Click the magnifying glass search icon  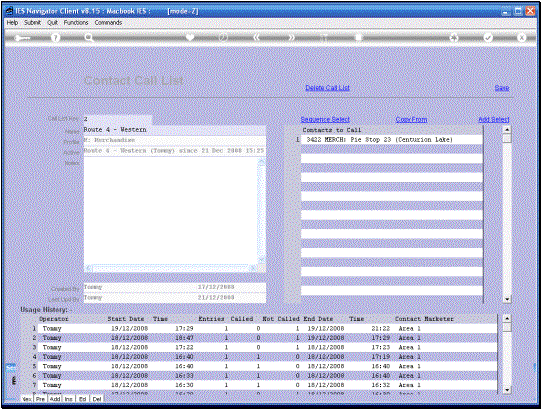coord(89,38)
